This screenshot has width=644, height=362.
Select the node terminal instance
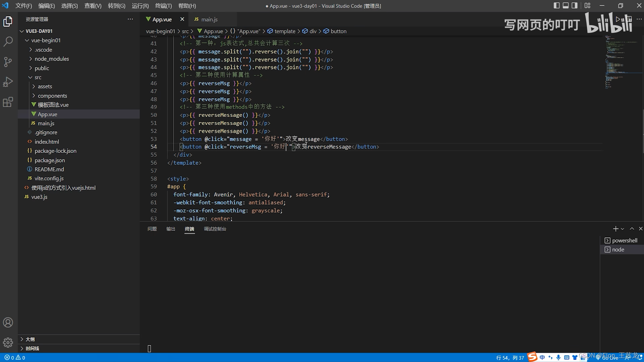click(622, 250)
